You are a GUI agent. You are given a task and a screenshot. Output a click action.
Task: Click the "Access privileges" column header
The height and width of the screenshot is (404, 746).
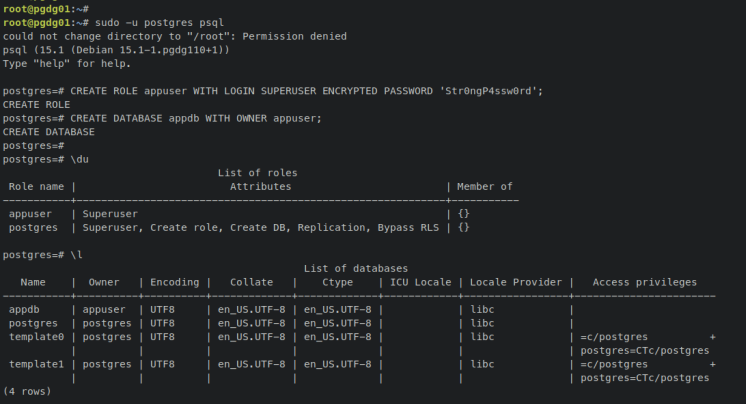pyautogui.click(x=644, y=282)
